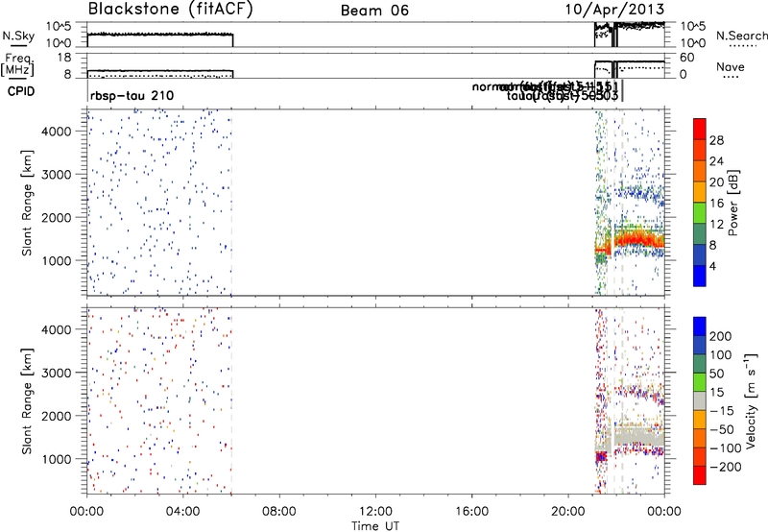Pick the light green Power segment between 12 and 16

(700, 212)
